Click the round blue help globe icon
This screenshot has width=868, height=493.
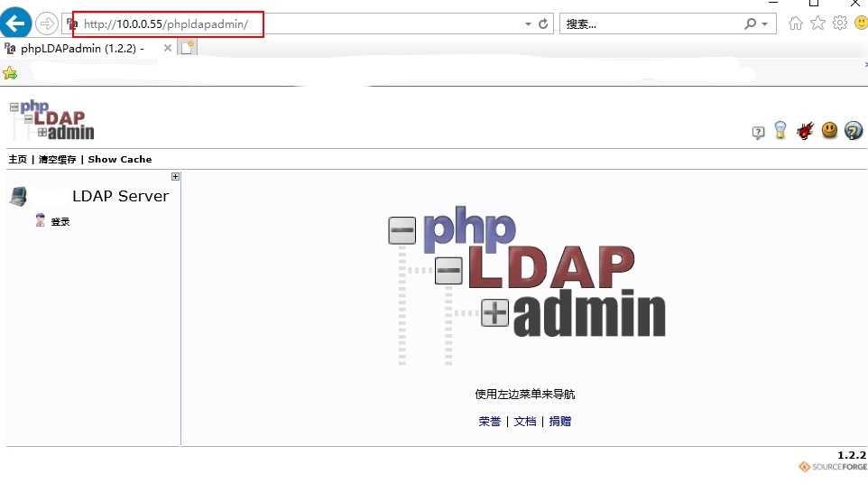point(853,131)
